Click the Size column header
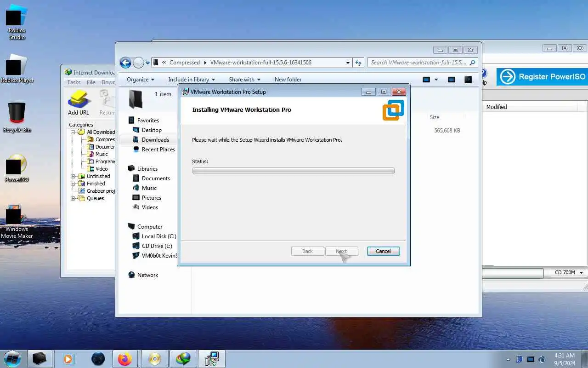This screenshot has width=588, height=368. 435,117
